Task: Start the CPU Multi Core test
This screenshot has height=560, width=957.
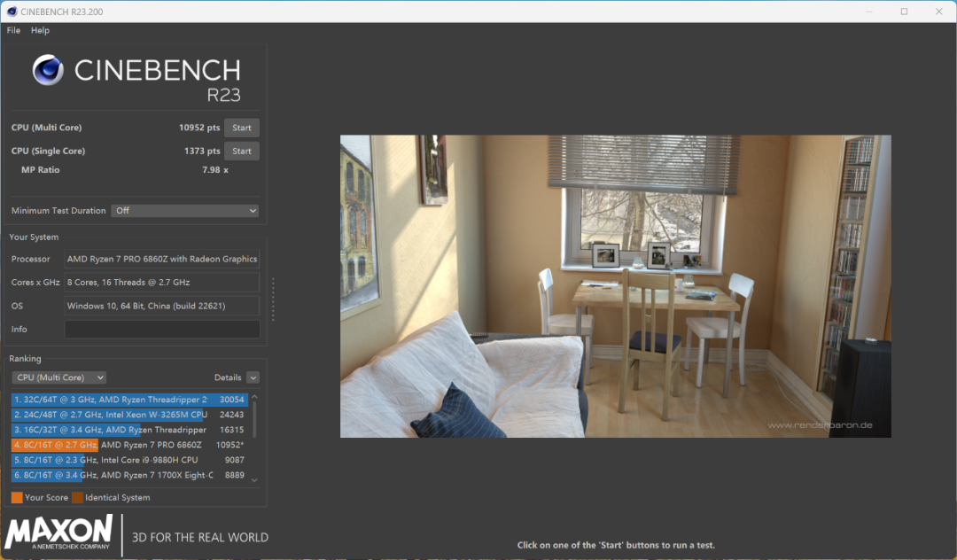Action: (x=241, y=128)
